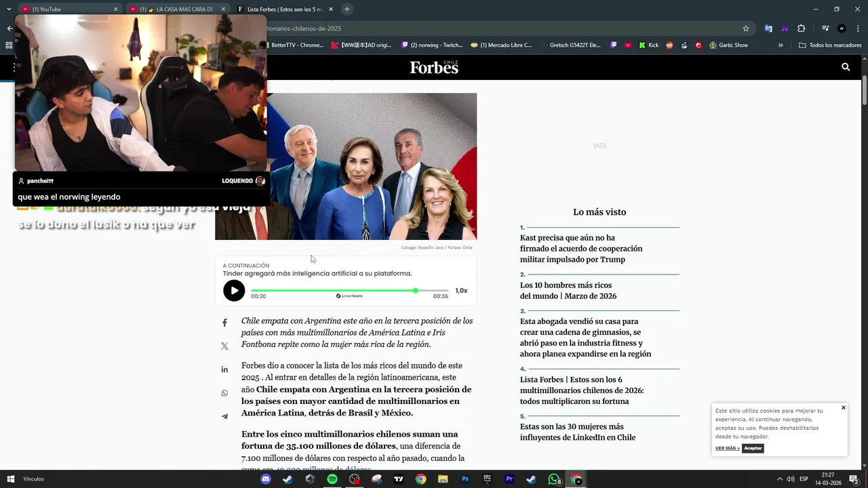Open the YouTube icon bookmark
Viewport: 868px width, 488px height.
[x=628, y=45]
